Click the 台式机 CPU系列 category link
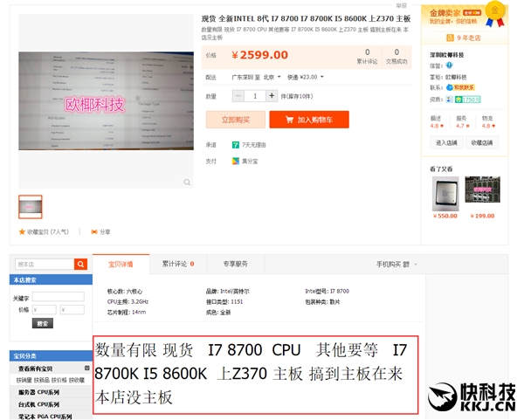 pos(38,404)
